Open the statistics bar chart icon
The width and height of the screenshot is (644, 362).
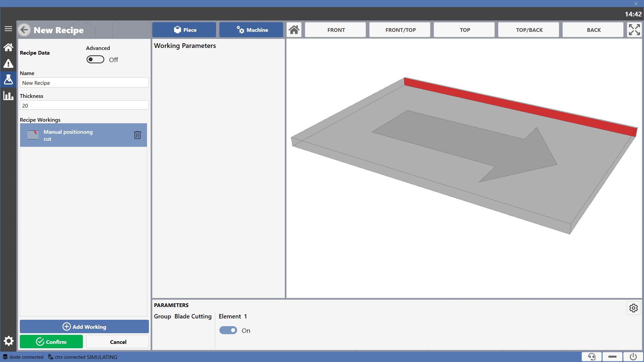click(x=8, y=96)
